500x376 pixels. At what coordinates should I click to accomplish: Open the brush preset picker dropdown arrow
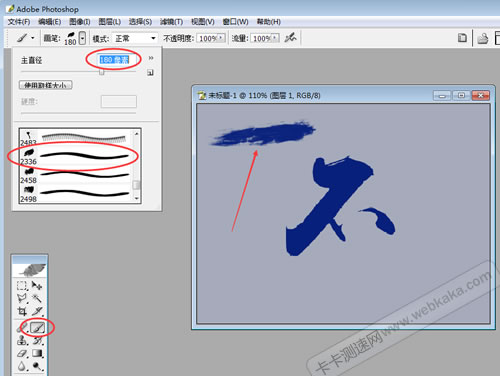tap(82, 38)
